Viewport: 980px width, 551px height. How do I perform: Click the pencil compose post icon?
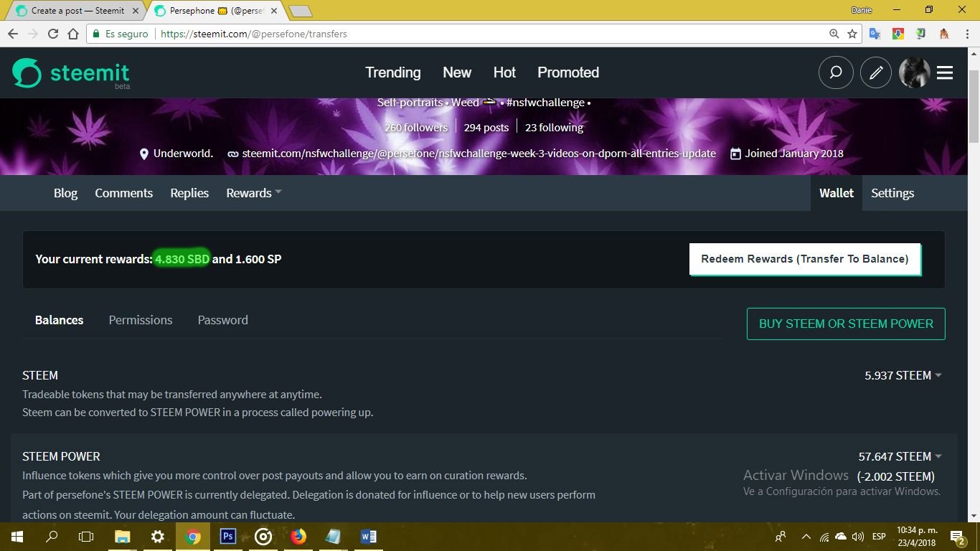875,72
